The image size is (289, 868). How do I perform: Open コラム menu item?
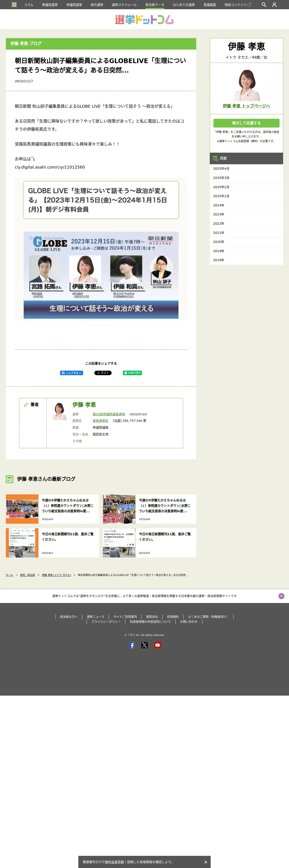tap(29, 5)
